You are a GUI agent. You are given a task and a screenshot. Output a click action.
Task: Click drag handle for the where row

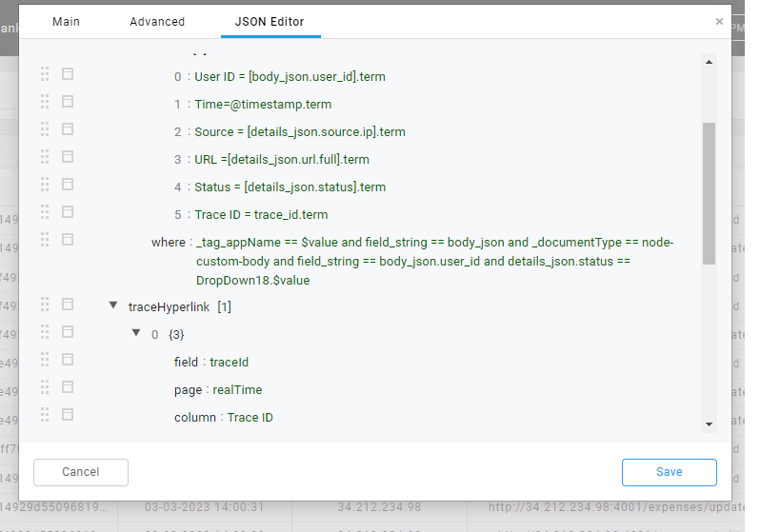(x=45, y=240)
